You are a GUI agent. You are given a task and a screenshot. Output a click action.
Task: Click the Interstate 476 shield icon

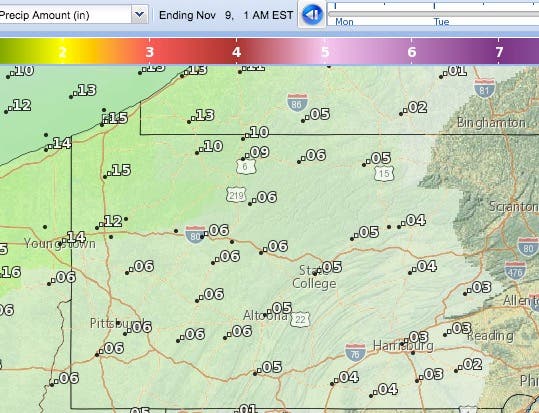pyautogui.click(x=515, y=270)
